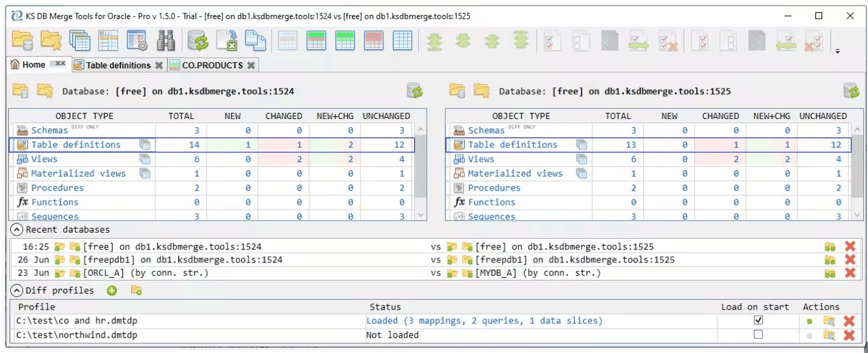Image resolution: width=868 pixels, height=353 pixels.
Task: Click the open folder icon above left database
Action: (x=20, y=91)
